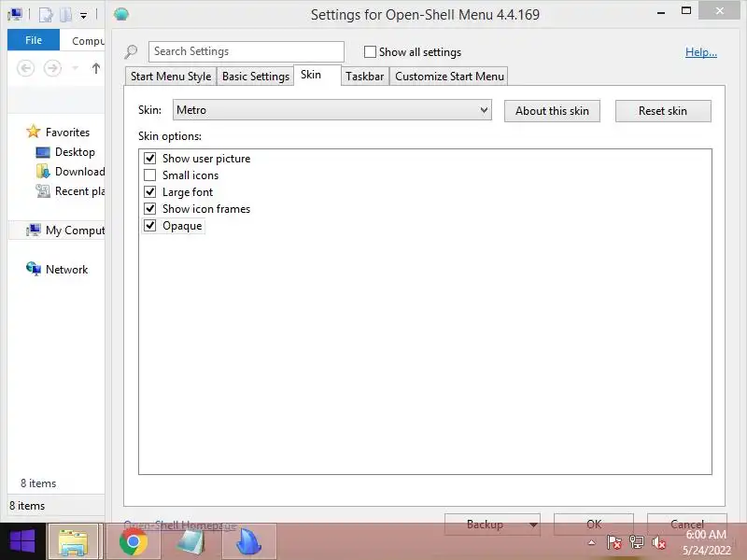Viewport: 747px width, 560px height.
Task: Open the Computer ribbon tab in Explorer
Action: (88, 41)
